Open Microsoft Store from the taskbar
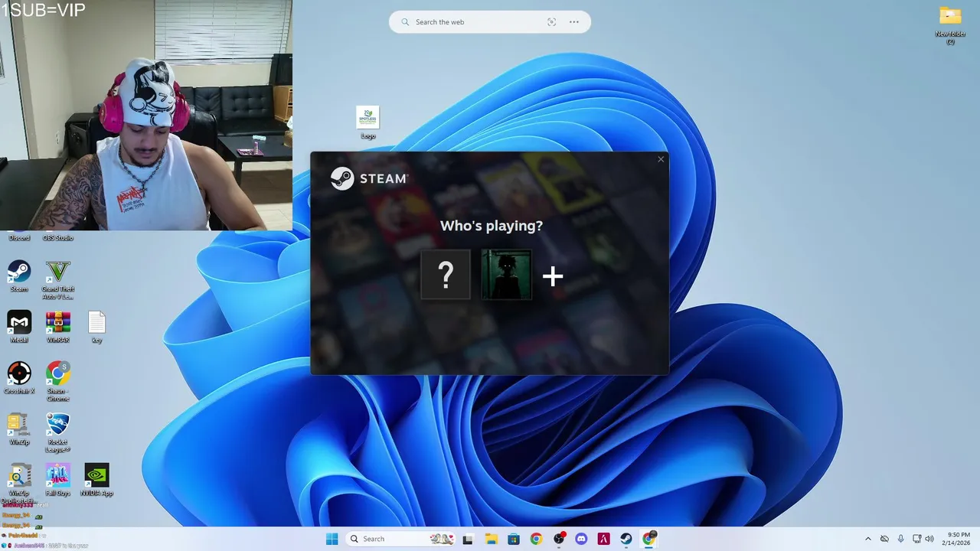This screenshot has height=551, width=980. (x=513, y=539)
